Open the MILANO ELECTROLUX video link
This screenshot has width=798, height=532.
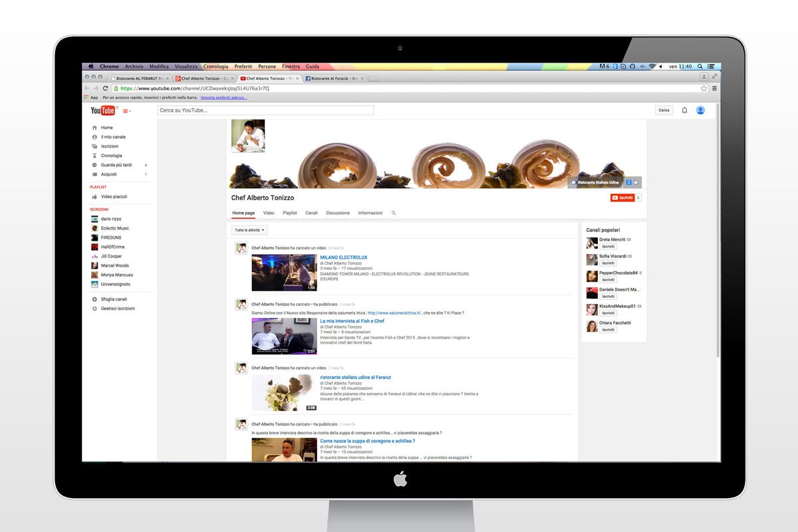tap(343, 257)
